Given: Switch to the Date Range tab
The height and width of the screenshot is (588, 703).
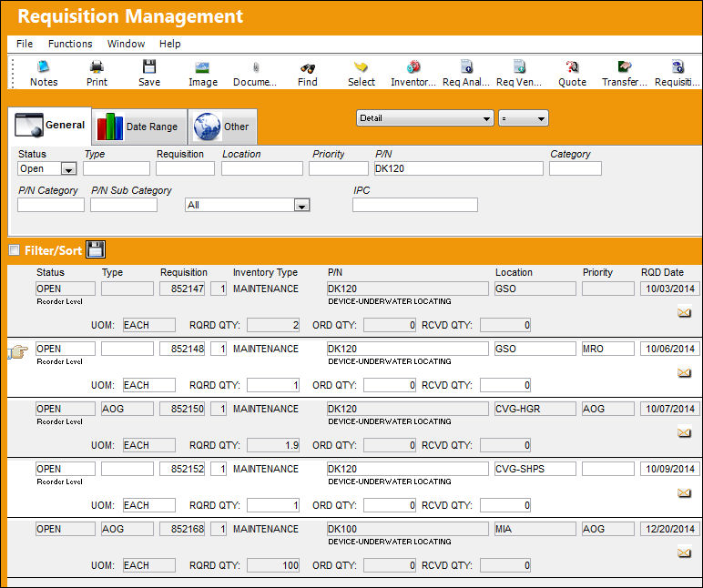Looking at the screenshot, I should [x=139, y=127].
